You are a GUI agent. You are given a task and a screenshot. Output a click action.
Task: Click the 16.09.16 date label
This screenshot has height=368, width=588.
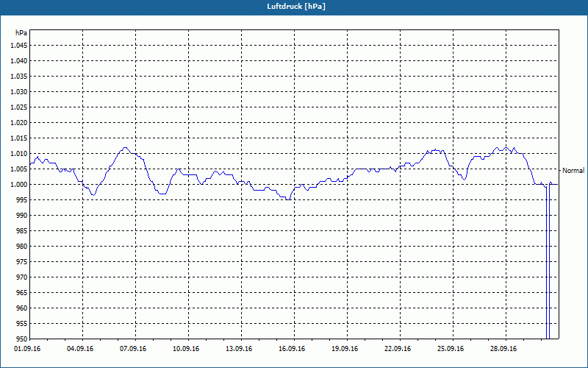tap(291, 349)
